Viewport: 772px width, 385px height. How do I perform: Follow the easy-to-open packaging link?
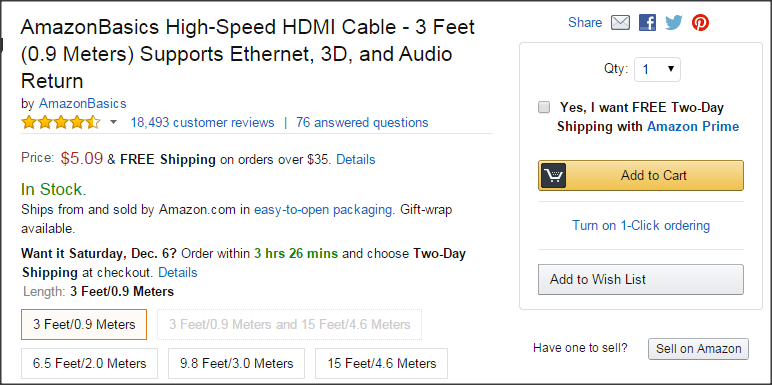tap(323, 210)
